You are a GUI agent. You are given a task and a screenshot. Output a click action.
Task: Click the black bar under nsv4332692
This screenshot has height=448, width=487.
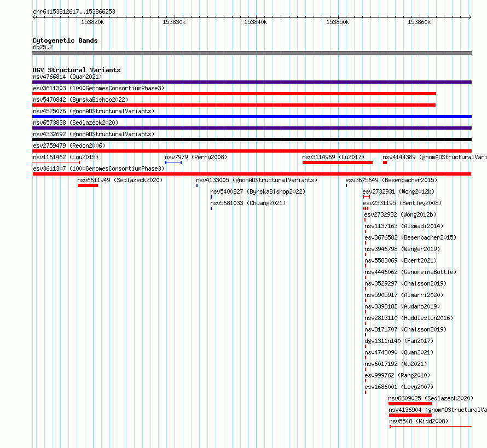252,139
